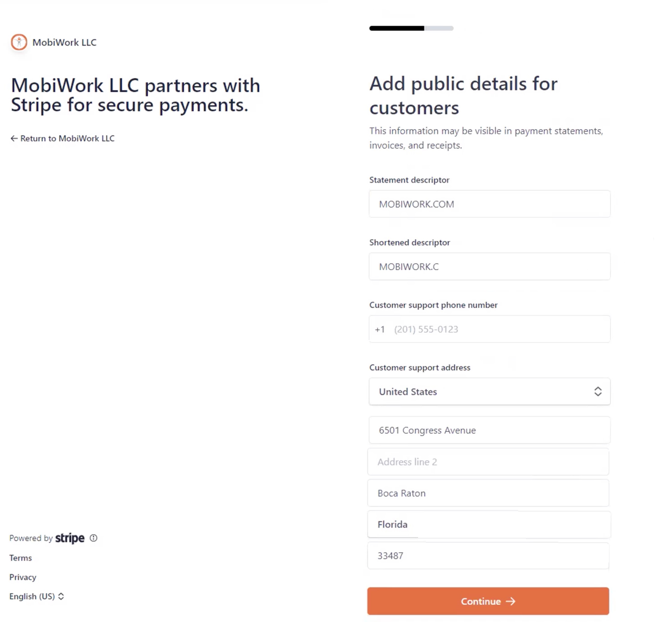Click the Return to MobiWork LLC link

pyautogui.click(x=67, y=138)
